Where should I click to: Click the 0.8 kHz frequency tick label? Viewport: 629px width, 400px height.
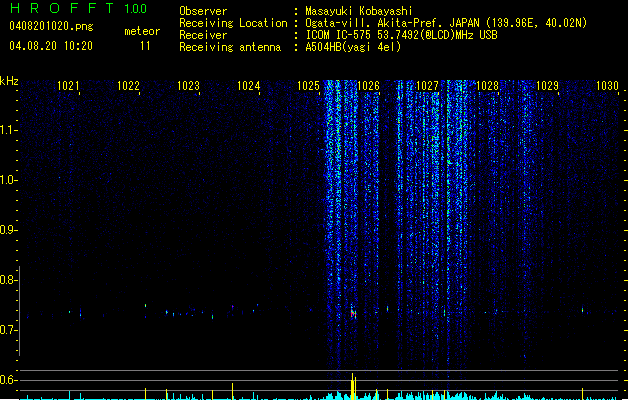pos(8,280)
